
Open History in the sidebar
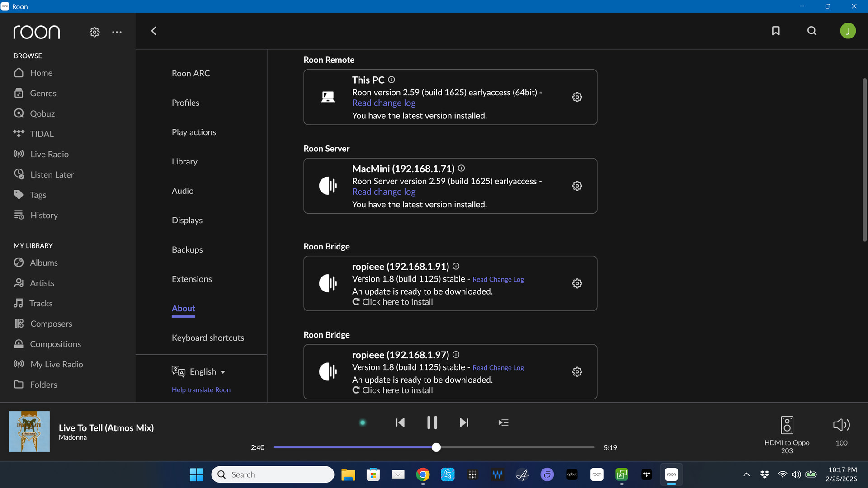point(36,215)
